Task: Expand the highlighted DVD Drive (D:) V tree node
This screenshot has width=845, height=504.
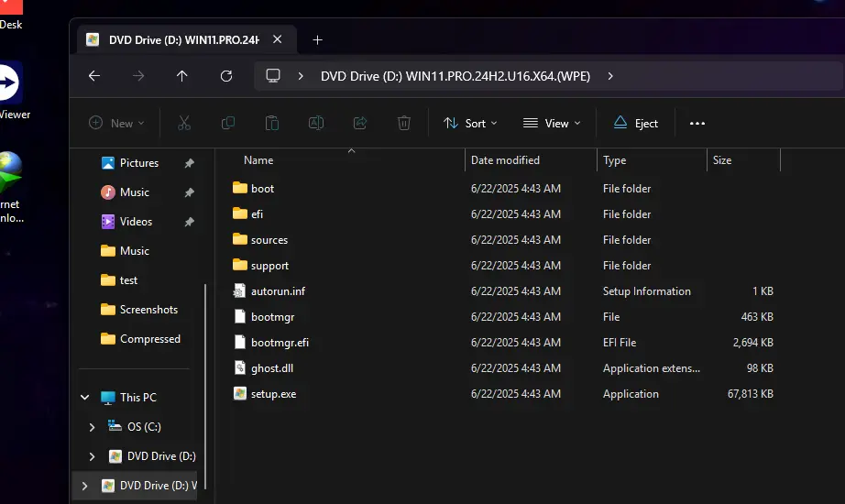Action: (84, 486)
